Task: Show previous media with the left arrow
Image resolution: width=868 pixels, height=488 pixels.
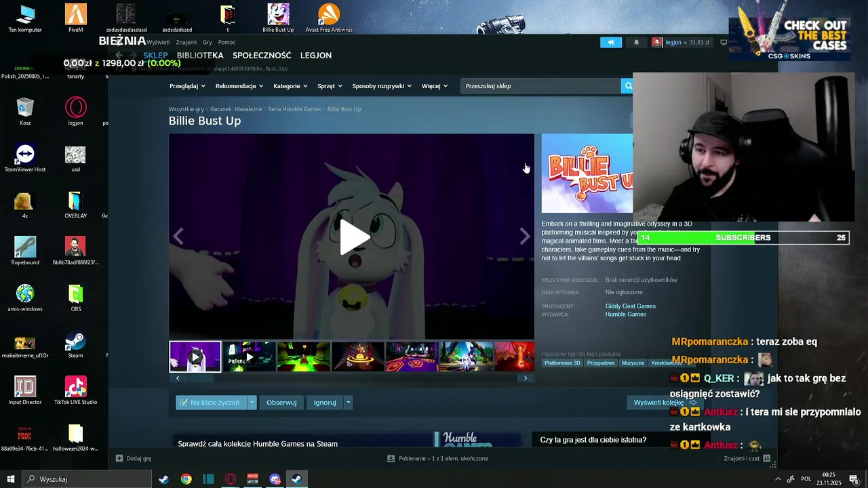Action: [x=178, y=236]
